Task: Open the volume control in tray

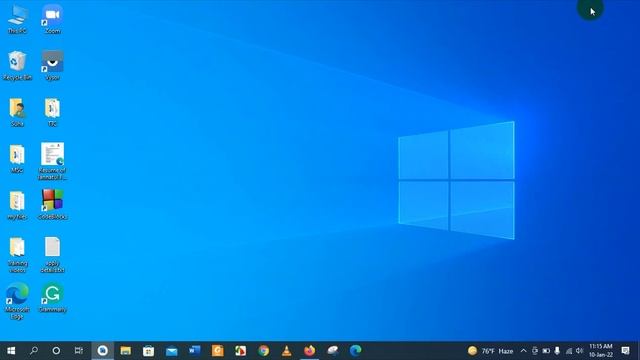Action: [x=579, y=351]
